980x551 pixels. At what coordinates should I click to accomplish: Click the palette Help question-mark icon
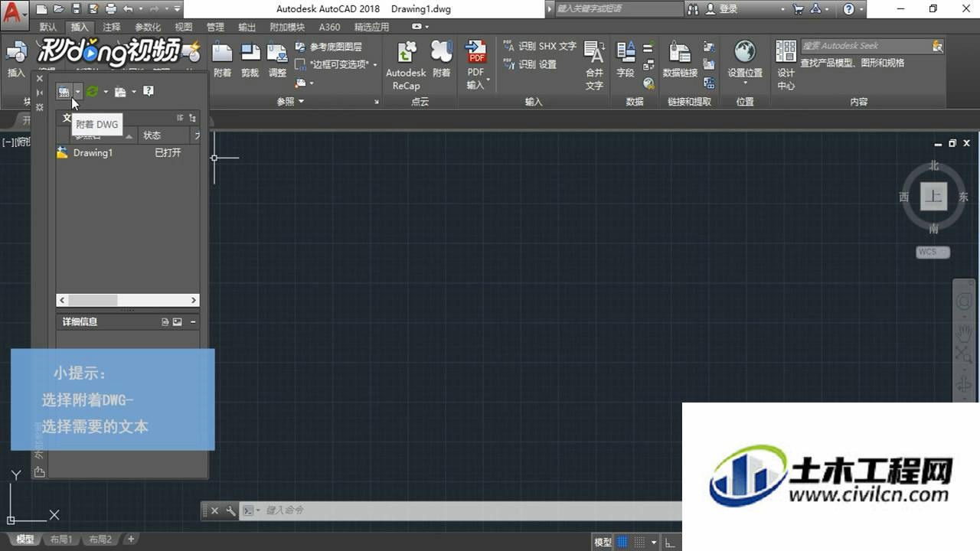[149, 91]
